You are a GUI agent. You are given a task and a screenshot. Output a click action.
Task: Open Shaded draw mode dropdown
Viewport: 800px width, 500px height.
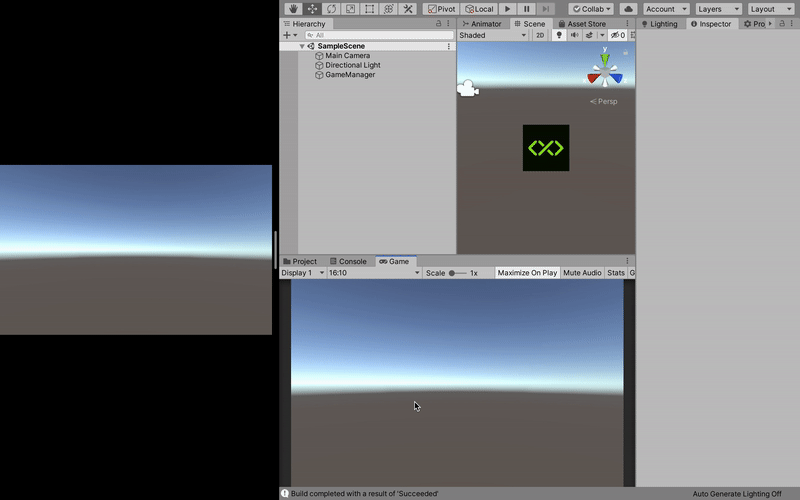coord(492,35)
